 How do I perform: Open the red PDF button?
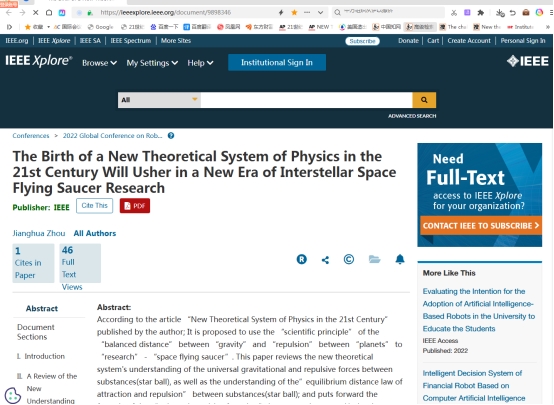(x=135, y=206)
